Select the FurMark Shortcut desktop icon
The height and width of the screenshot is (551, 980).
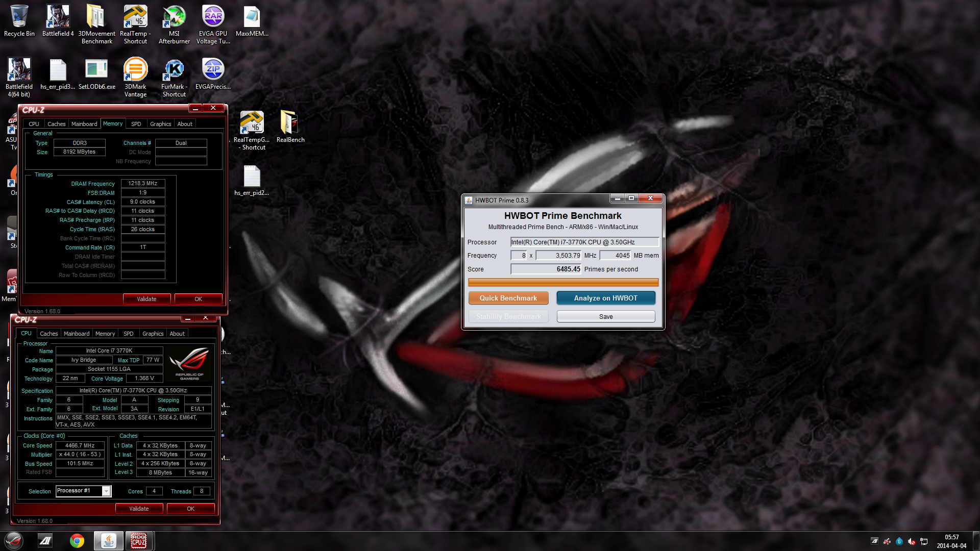tap(174, 77)
